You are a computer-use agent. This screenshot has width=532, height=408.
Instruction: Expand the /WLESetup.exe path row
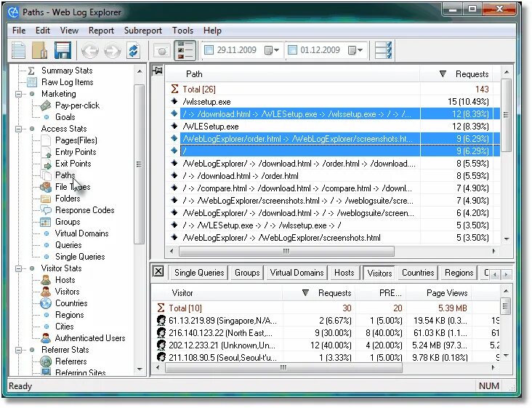tap(174, 126)
